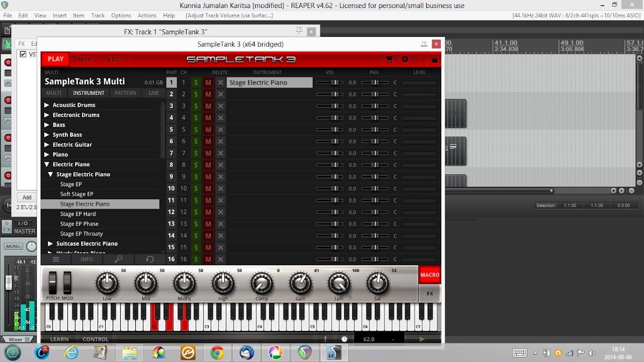Open Google Chrome from the taskbar
This screenshot has height=362, width=644.
[x=217, y=353]
